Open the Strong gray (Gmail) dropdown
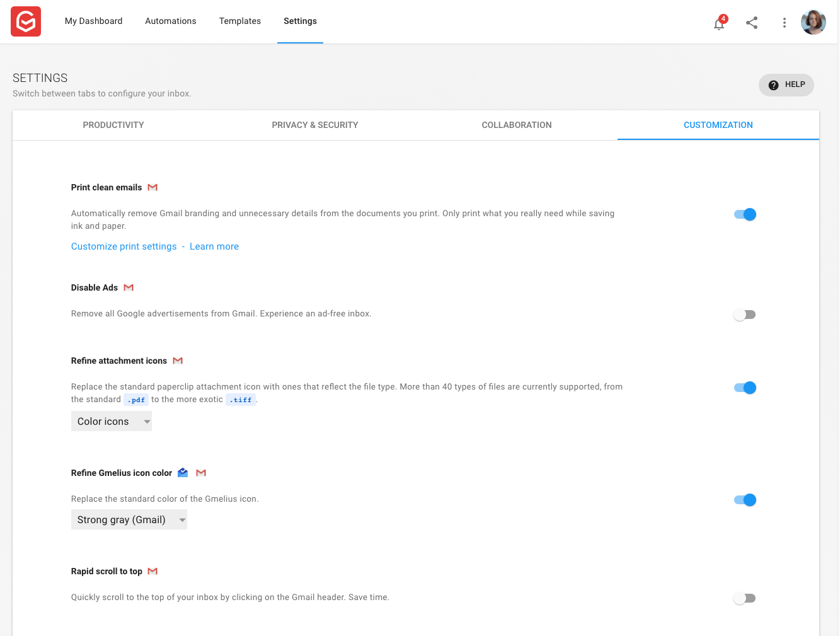The width and height of the screenshot is (840, 636). coord(129,519)
